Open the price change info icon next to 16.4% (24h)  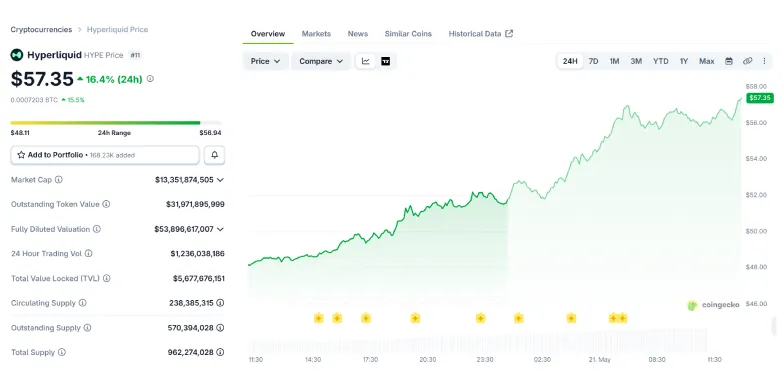150,79
